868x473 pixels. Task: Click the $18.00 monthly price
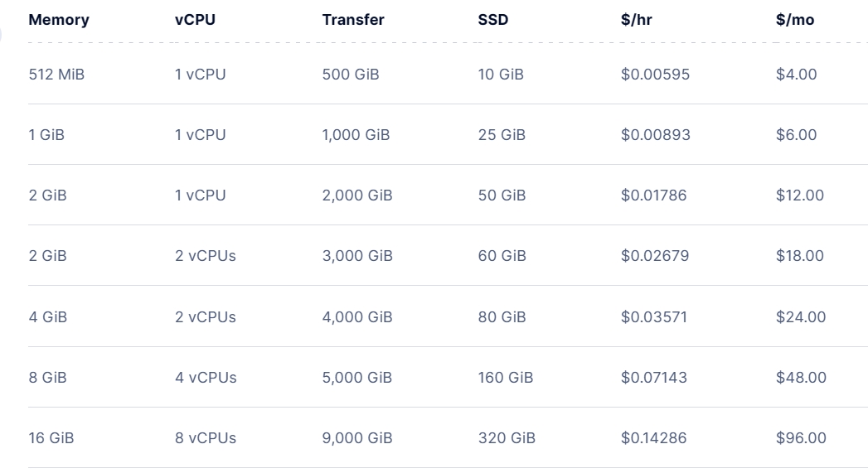pos(800,256)
